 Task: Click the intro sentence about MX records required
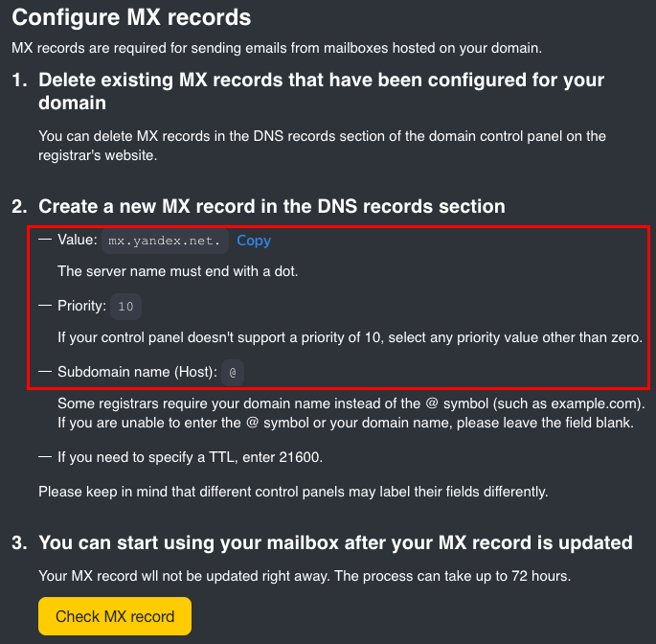[277, 48]
